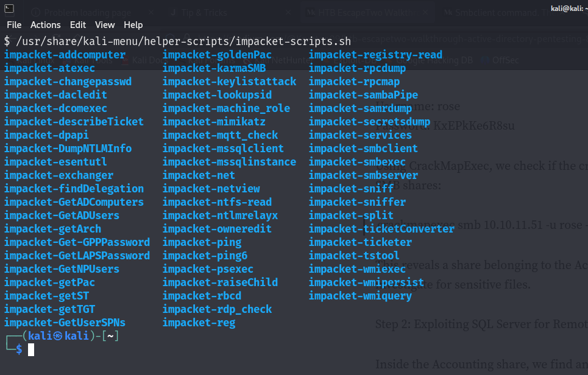588x375 pixels.
Task: Select 'impacket-mssqlclient' in the output
Action: [223, 149]
